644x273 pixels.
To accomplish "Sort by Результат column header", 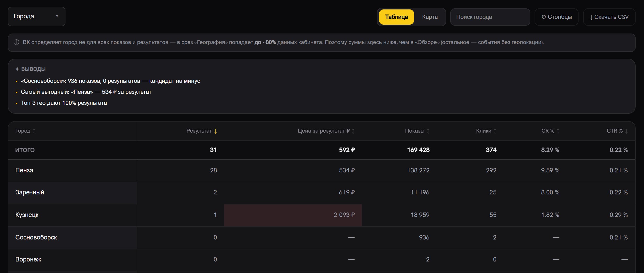I will pyautogui.click(x=199, y=131).
